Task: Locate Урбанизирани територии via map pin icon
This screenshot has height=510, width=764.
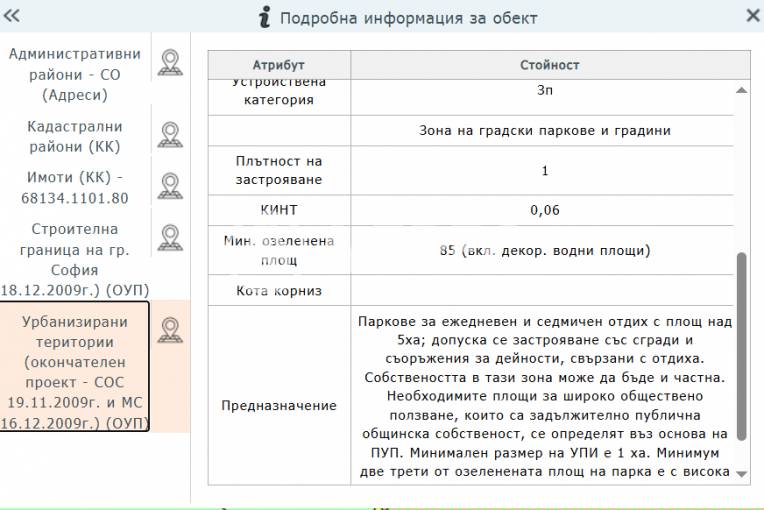Action: pos(170,331)
